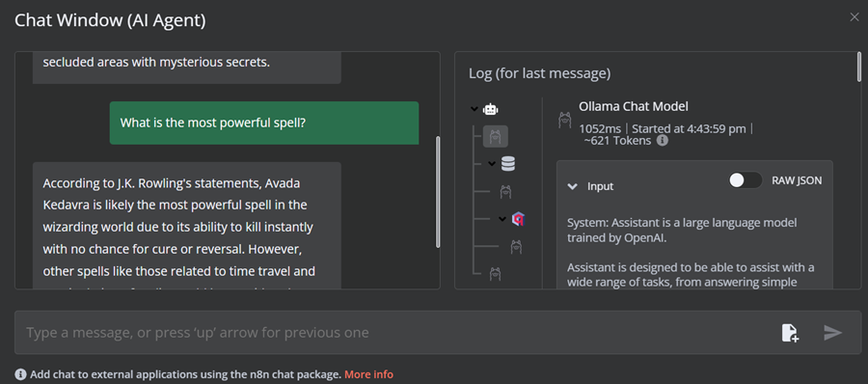Click the log panel scrollbar
Screen dimensions: 868x384
859,67
